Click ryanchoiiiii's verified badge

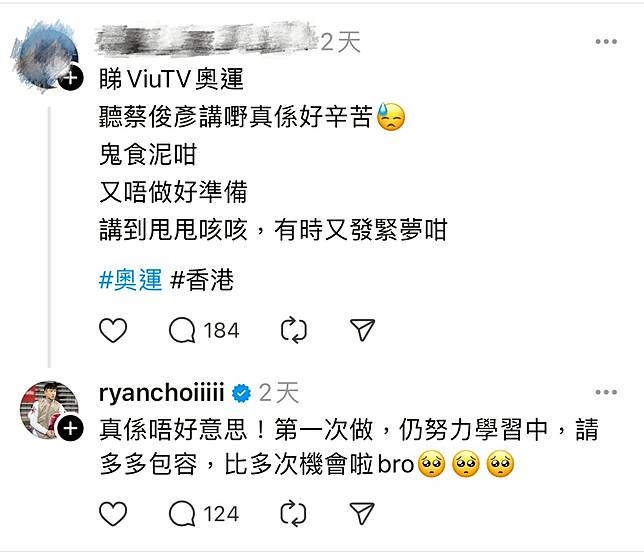(242, 394)
